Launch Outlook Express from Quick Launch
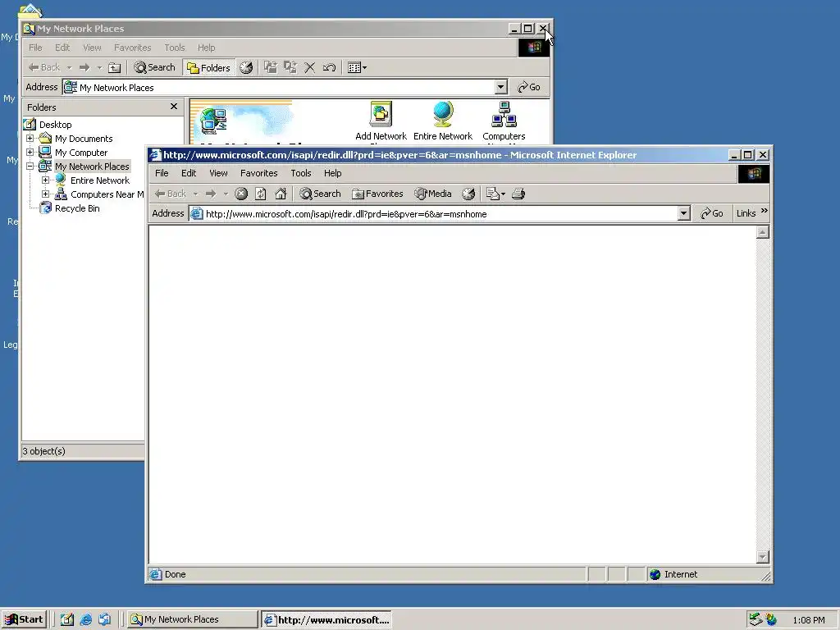This screenshot has width=840, height=630. click(104, 620)
